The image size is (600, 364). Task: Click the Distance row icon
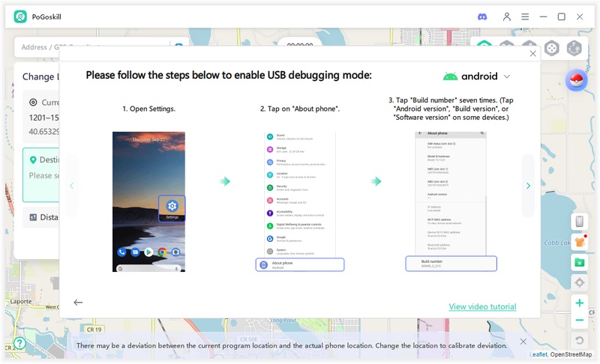pos(33,217)
